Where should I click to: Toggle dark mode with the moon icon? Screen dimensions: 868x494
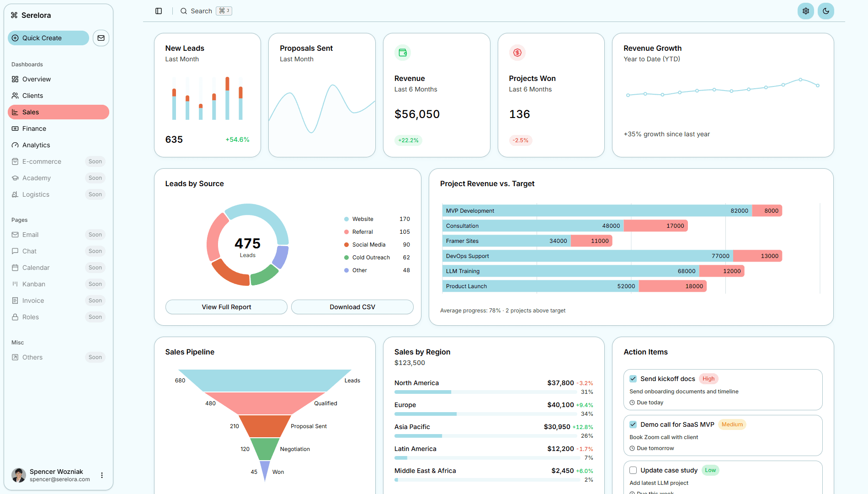(x=825, y=11)
